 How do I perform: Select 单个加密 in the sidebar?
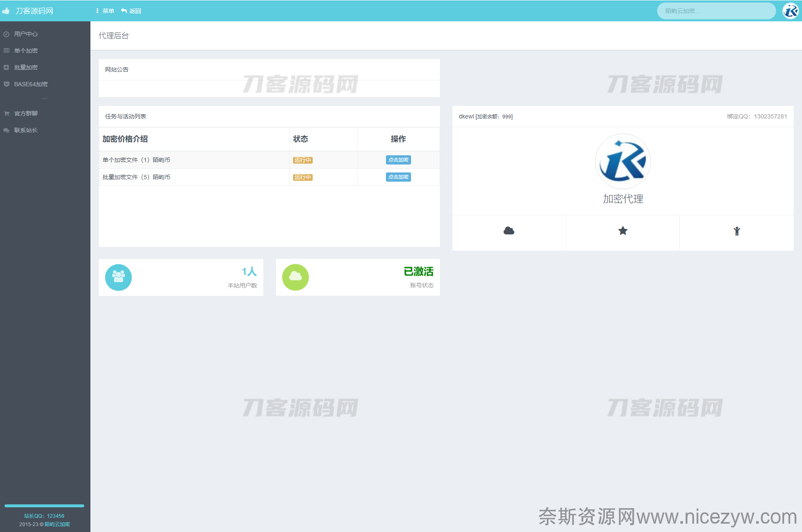pos(45,51)
